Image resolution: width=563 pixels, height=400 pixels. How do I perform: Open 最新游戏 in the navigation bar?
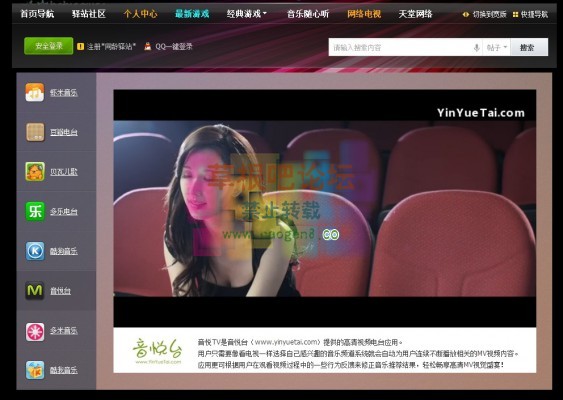[192, 14]
